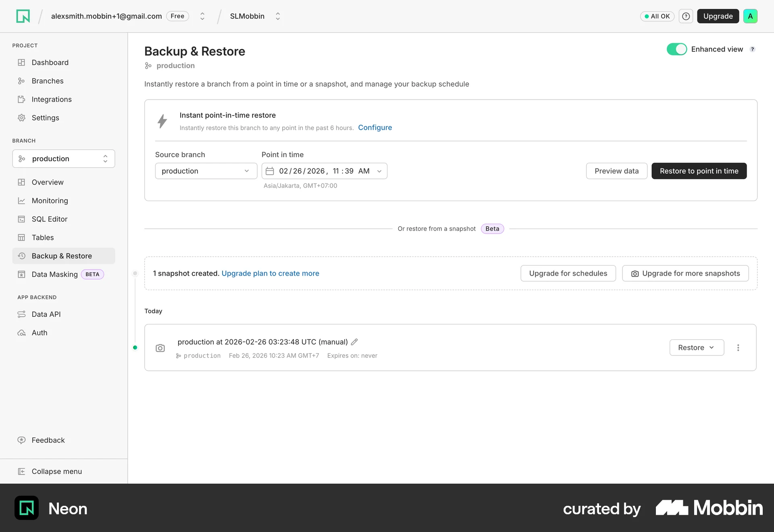Click the Free plan badge
This screenshot has width=774, height=532.
(x=177, y=16)
